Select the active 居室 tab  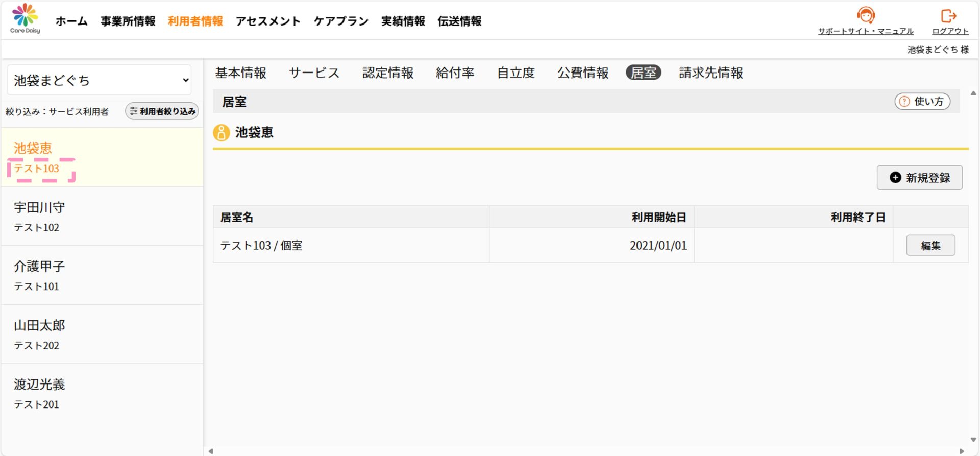[644, 73]
